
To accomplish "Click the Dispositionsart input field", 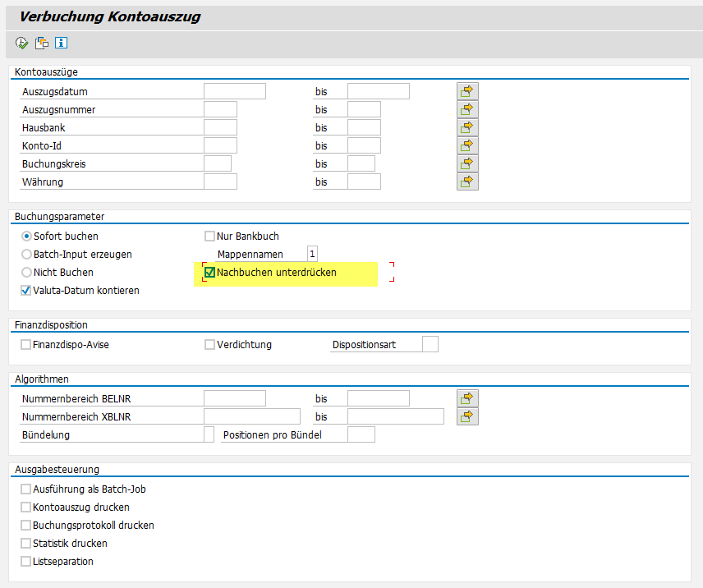I will 430,345.
